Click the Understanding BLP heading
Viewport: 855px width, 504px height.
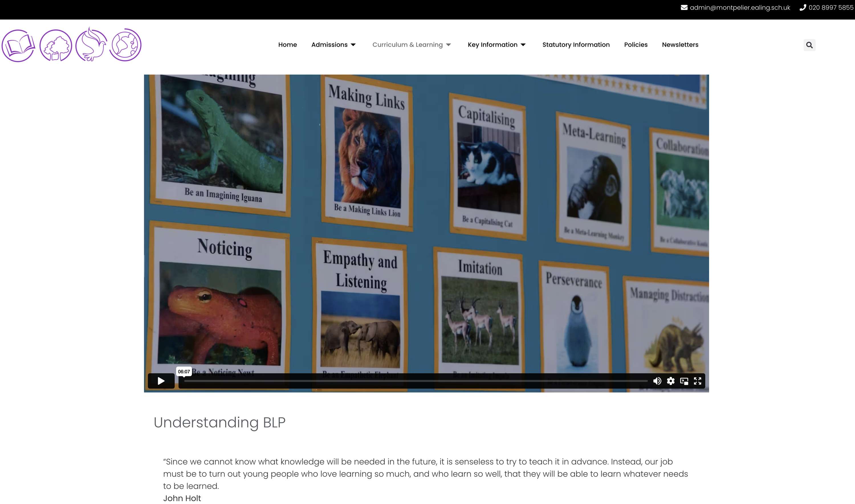pos(219,423)
